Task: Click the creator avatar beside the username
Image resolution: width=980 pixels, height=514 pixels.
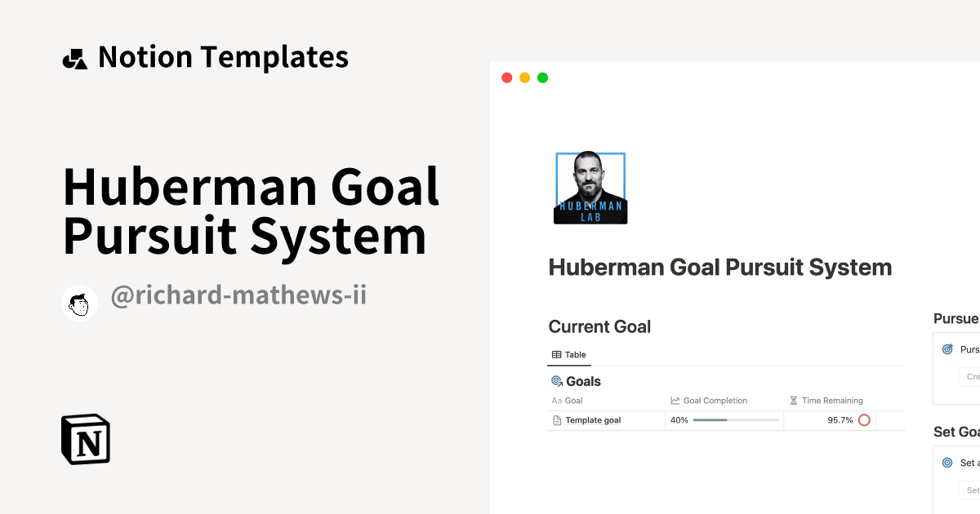Action: (x=79, y=302)
